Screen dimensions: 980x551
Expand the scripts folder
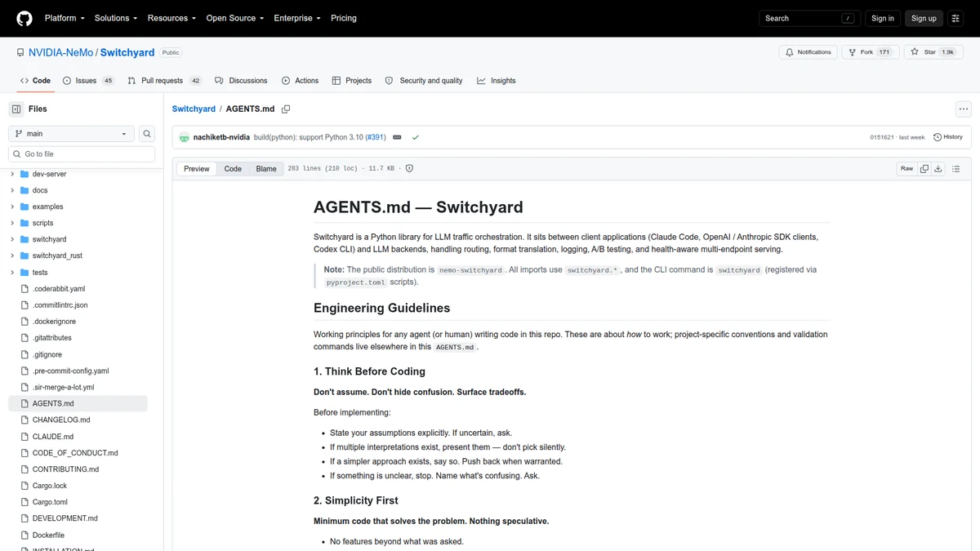pos(12,223)
